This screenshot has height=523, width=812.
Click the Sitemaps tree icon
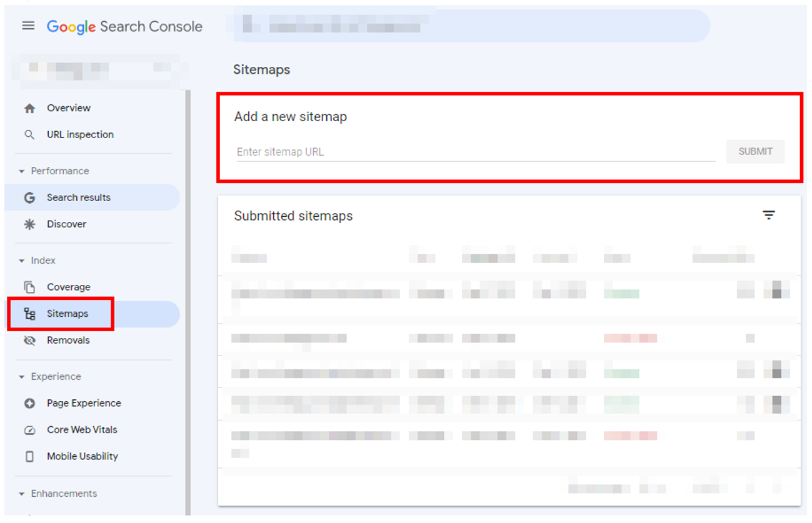pyautogui.click(x=29, y=314)
